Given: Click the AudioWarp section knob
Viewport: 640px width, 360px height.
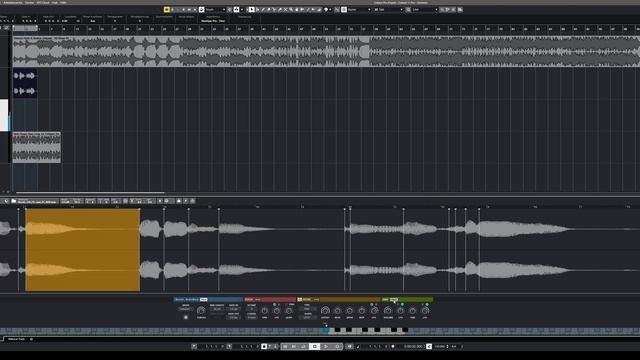Looking at the screenshot, I should coord(201,311).
